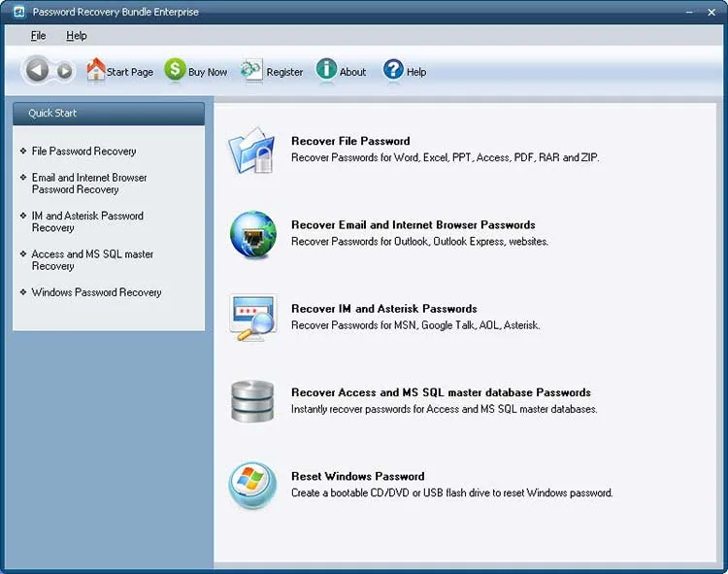728x574 pixels.
Task: Click 'Recover Passwords for Word, Excel, PPT' description
Action: [x=446, y=158]
